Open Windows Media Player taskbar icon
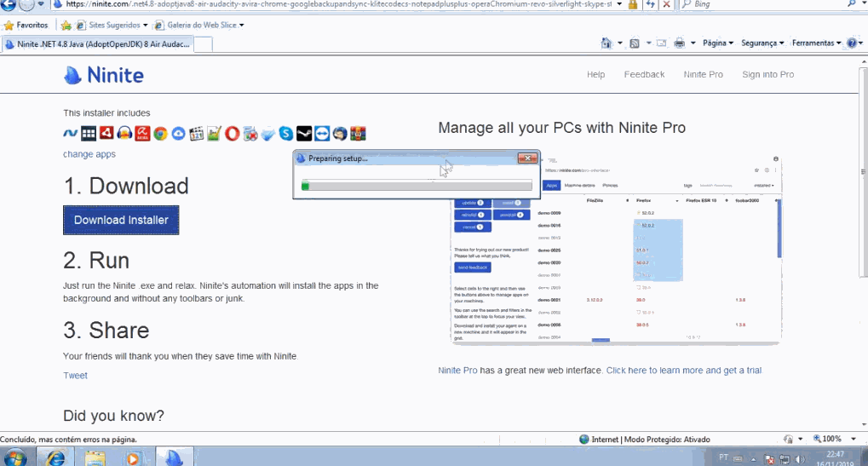Image resolution: width=868 pixels, height=466 pixels. (x=133, y=458)
